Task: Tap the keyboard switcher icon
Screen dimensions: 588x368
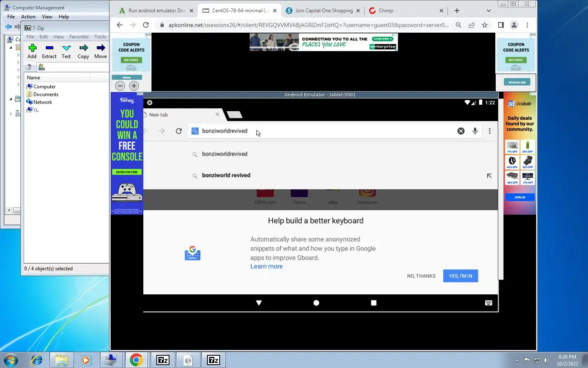Action: 489,303
